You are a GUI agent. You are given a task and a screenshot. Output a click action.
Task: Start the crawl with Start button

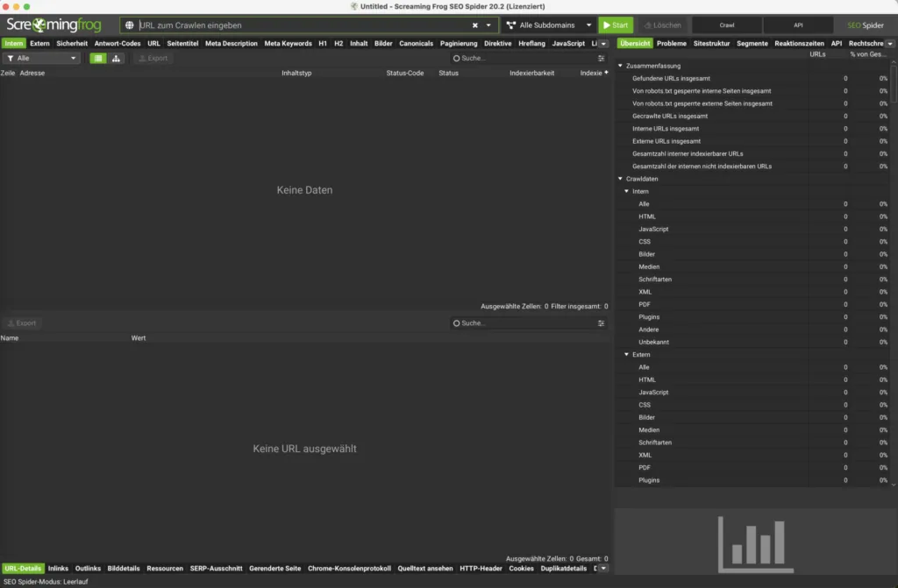click(x=616, y=25)
